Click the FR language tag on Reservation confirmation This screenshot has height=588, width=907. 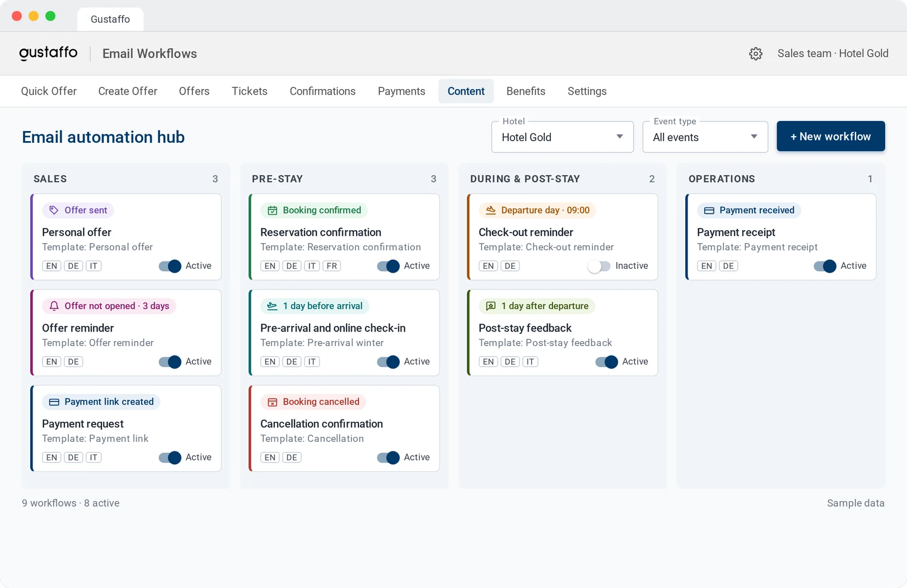332,266
